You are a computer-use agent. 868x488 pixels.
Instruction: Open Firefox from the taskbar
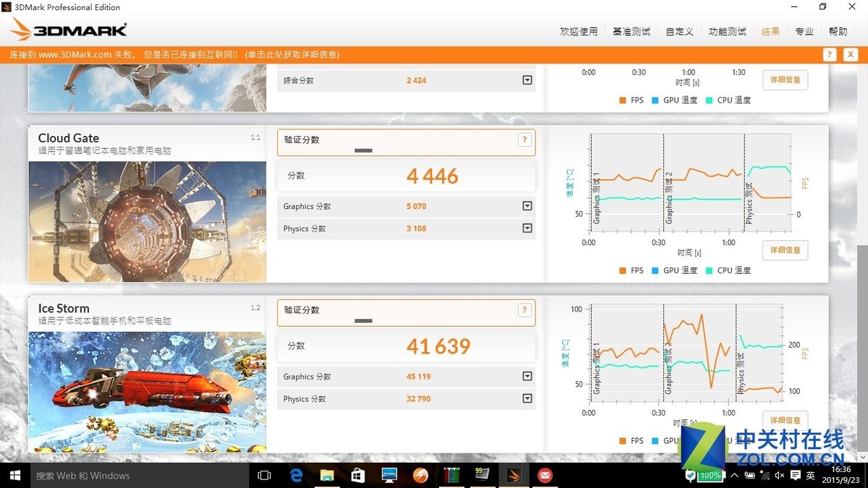[420, 475]
